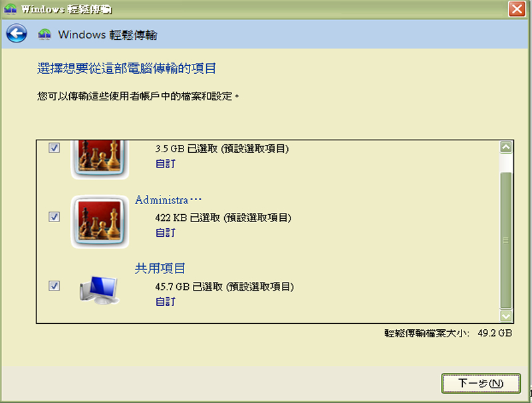Click the computer icon for 共用項目

[x=99, y=290]
